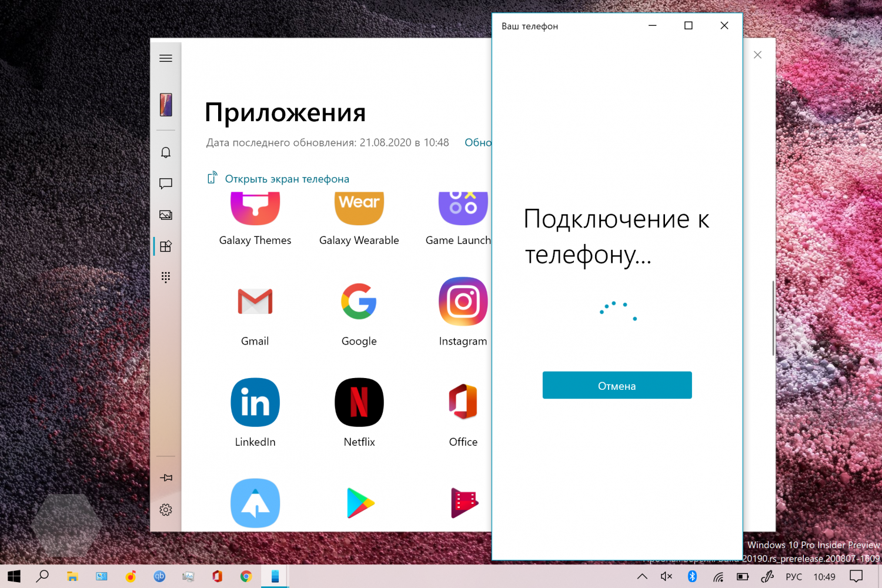Click the apps list vertical scrollbar
This screenshot has height=588, width=882.
tap(773, 318)
